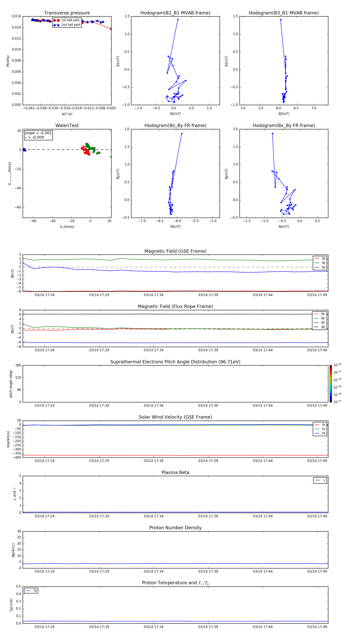
Task: Click the "Solar Wind Velocity (GSE Frame)" title
Action: pos(175,417)
